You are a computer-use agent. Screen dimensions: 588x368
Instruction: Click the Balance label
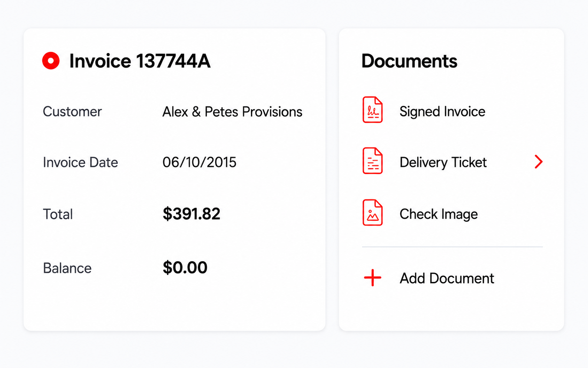(67, 268)
